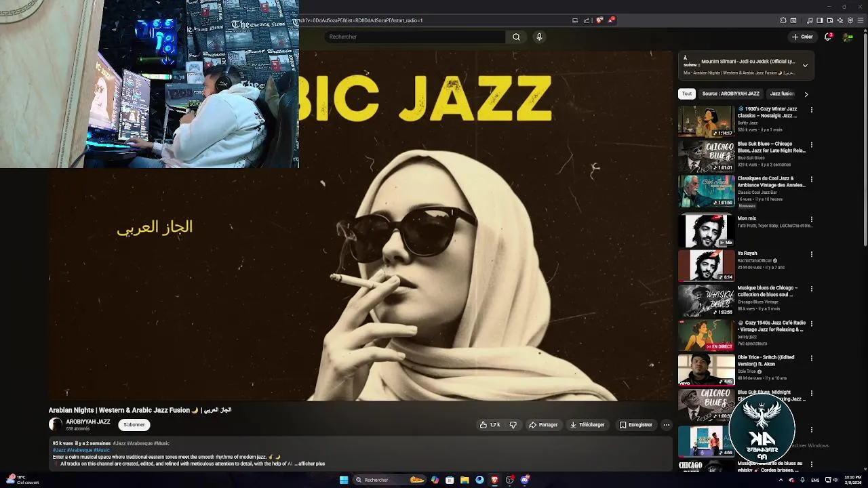Image resolution: width=868 pixels, height=488 pixels.
Task: Open the YouTube account avatar menu
Action: tap(848, 37)
